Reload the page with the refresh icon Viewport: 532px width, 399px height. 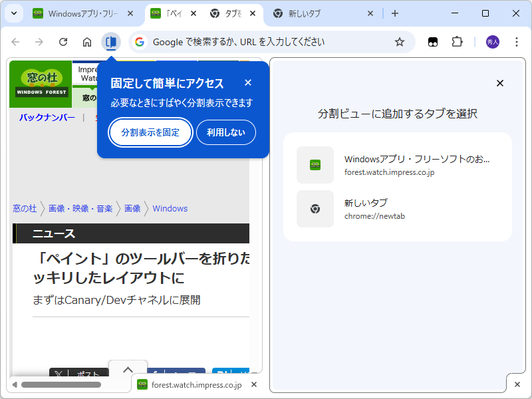point(63,41)
